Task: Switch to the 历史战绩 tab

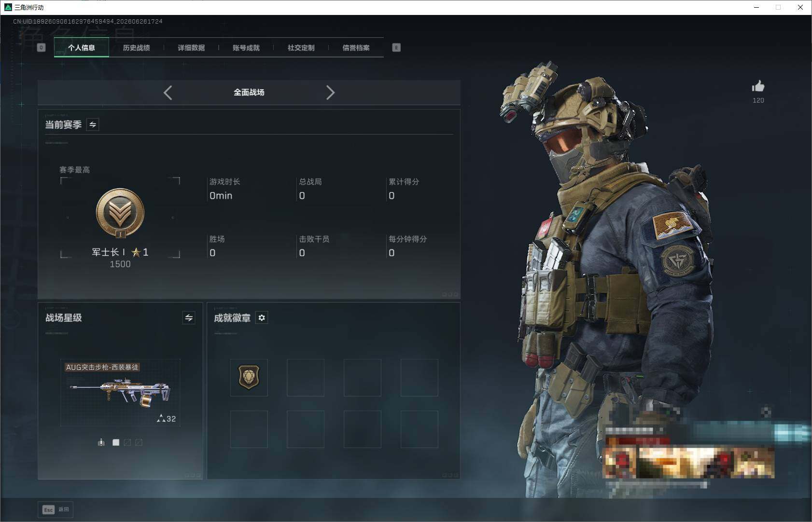Action: tap(136, 47)
